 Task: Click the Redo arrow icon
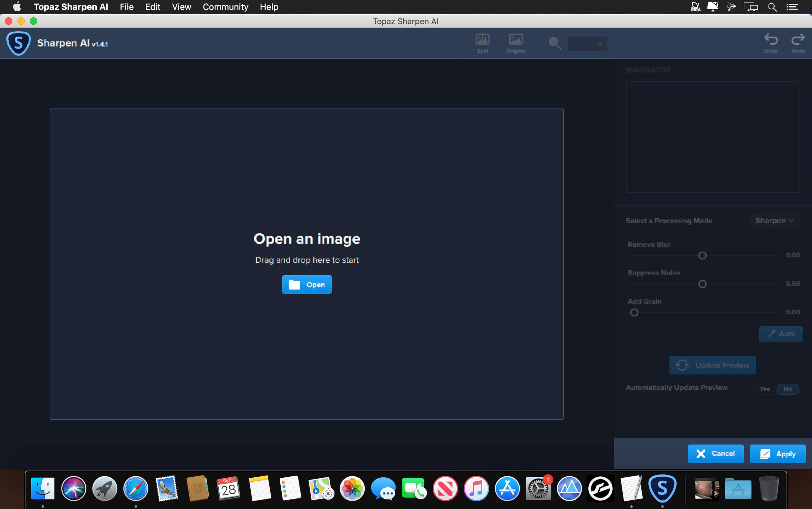[x=797, y=40]
